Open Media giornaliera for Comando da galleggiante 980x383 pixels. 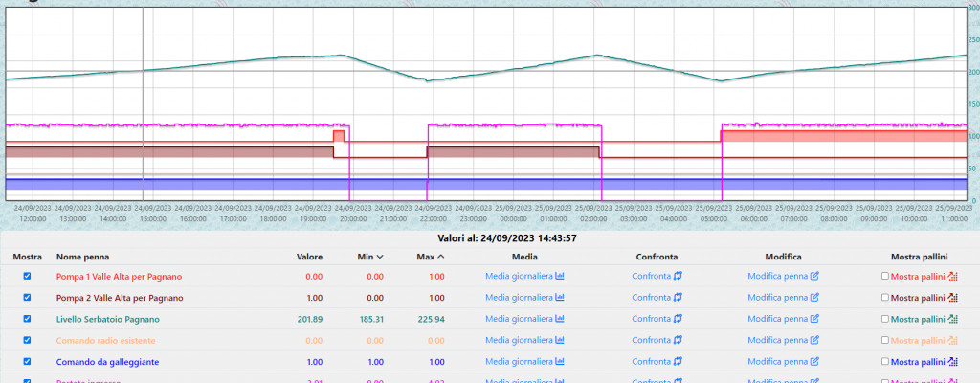(524, 362)
